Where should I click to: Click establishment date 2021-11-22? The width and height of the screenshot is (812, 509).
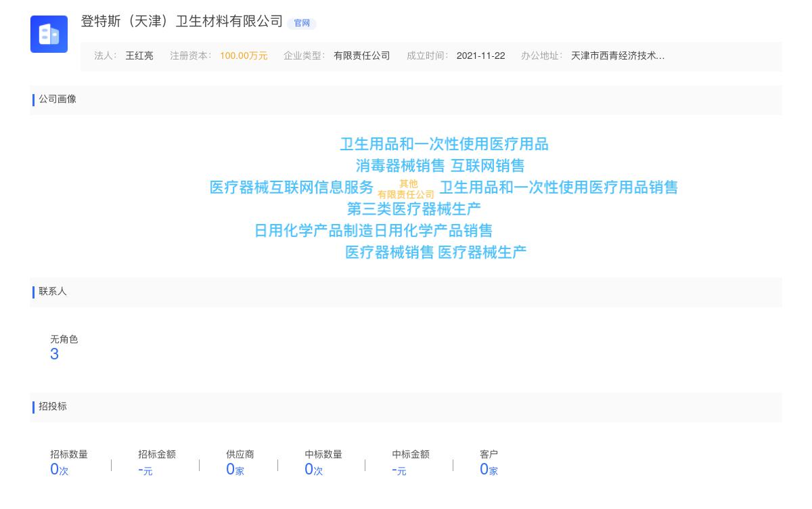pos(481,56)
